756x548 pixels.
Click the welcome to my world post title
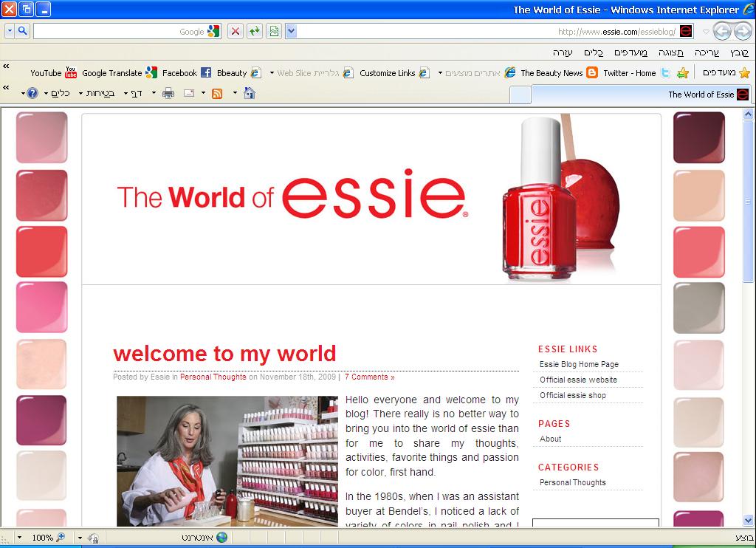point(224,354)
